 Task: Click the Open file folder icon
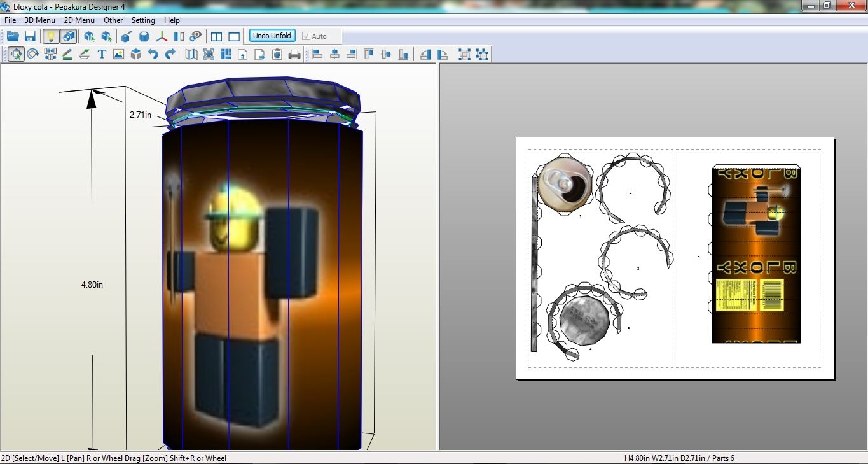pos(13,36)
